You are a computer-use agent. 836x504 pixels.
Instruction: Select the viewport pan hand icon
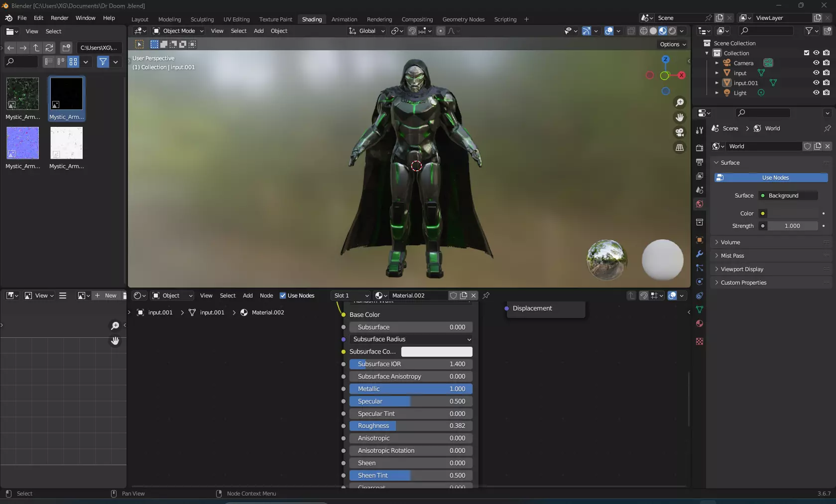(680, 117)
